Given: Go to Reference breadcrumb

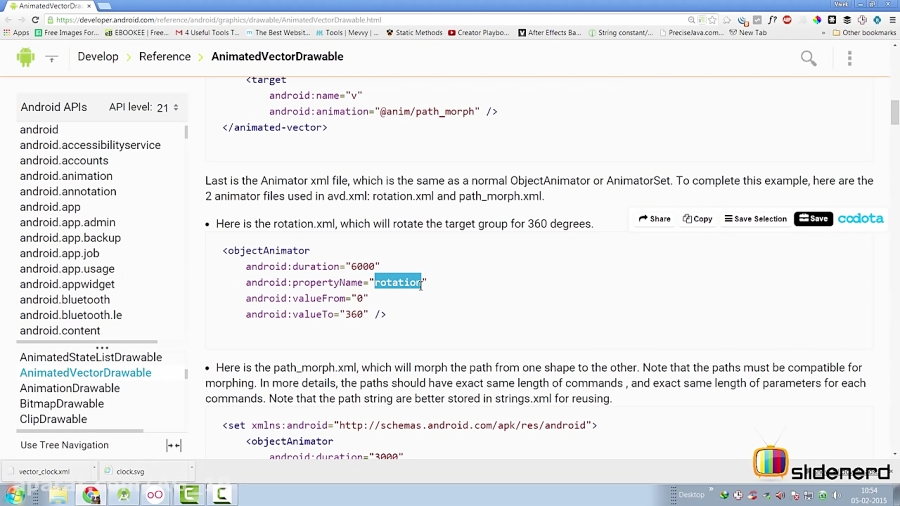Looking at the screenshot, I should 165,57.
